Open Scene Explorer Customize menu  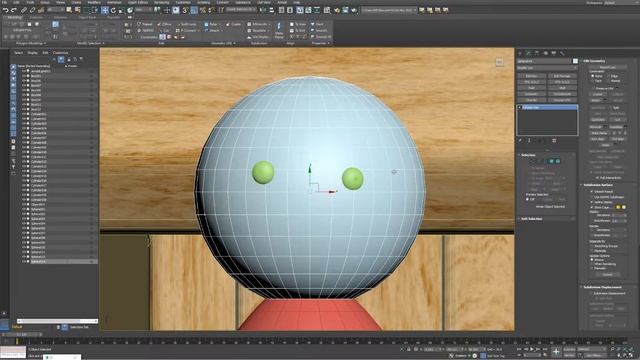pyautogui.click(x=60, y=53)
